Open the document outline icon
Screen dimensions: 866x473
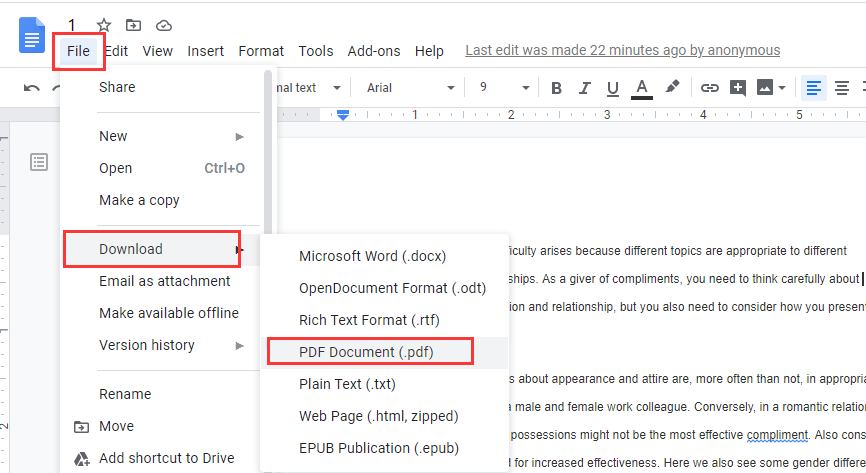point(39,161)
